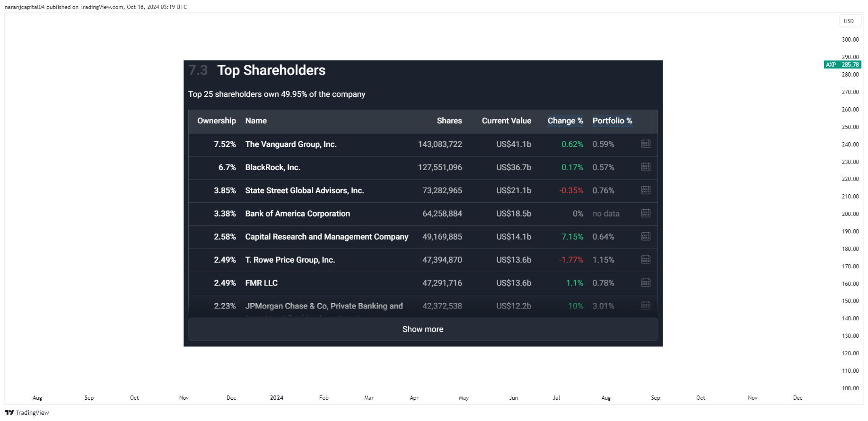This screenshot has height=421, width=868.
Task: Click calendar icon for T. Rowe Price Group
Action: click(x=646, y=259)
